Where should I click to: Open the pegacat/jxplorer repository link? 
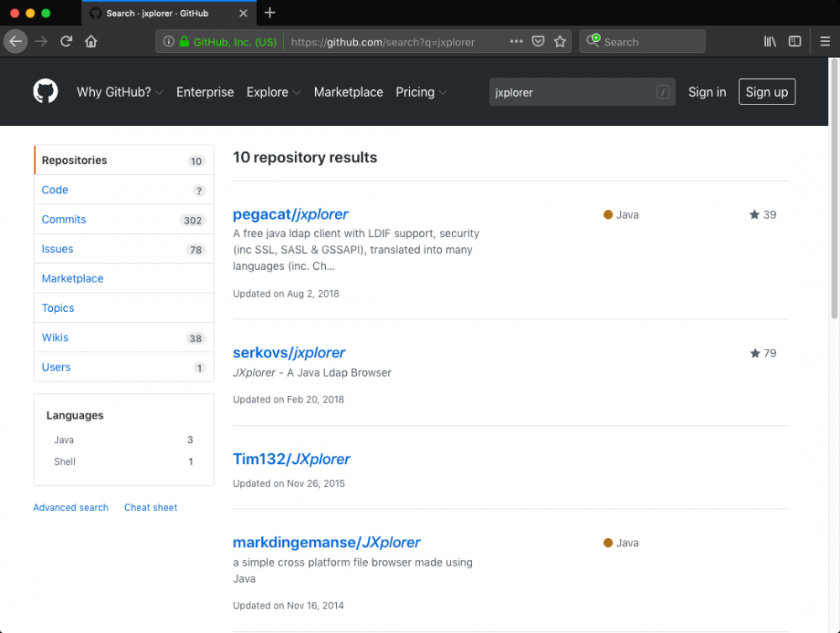[x=291, y=214]
